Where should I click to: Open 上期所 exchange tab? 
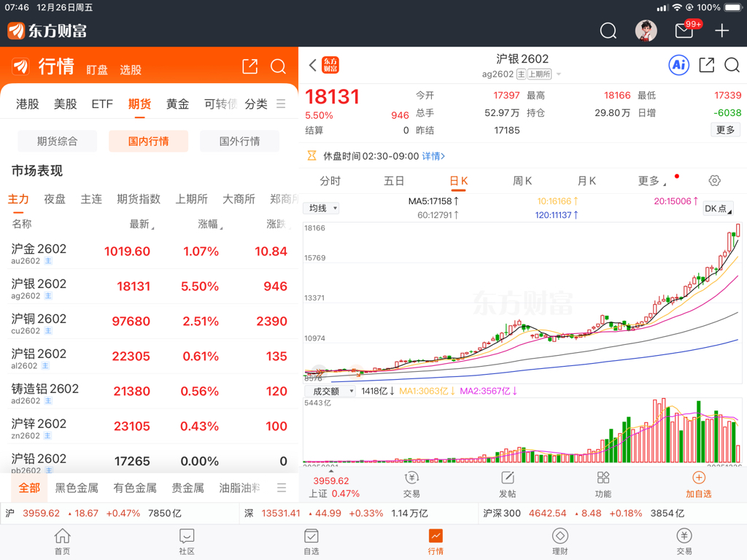point(192,199)
